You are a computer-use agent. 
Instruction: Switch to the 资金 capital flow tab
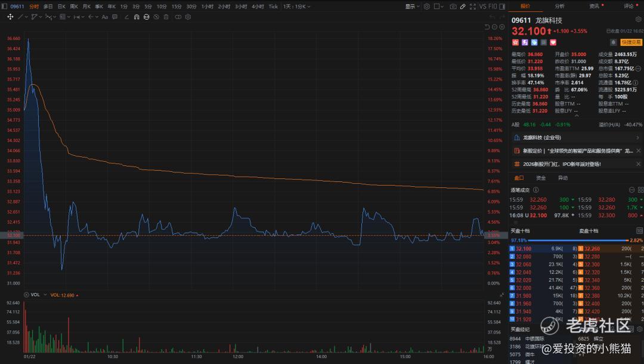[541, 178]
